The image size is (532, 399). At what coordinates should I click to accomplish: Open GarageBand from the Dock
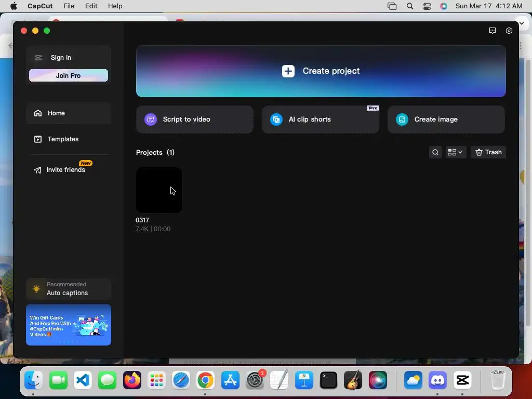[x=353, y=380]
